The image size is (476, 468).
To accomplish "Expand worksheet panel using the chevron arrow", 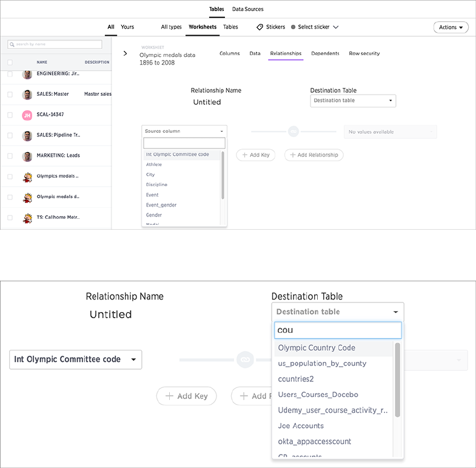I will (x=125, y=53).
